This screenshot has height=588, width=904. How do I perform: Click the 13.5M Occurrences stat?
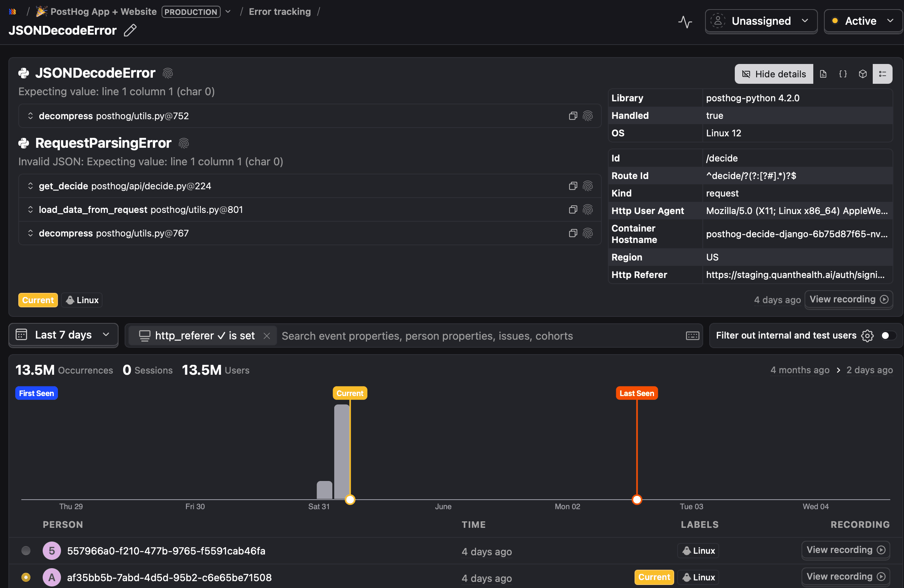point(64,370)
